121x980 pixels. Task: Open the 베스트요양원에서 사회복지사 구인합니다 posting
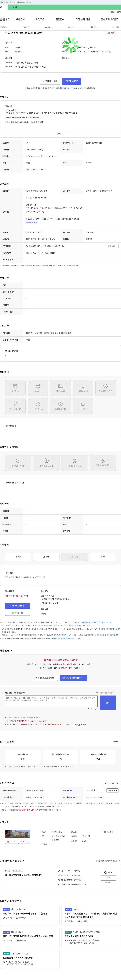tap(24, 875)
